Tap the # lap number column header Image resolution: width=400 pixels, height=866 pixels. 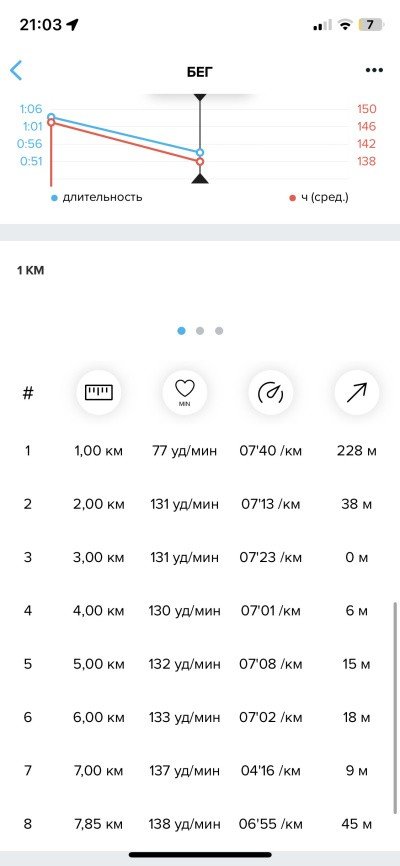28,393
